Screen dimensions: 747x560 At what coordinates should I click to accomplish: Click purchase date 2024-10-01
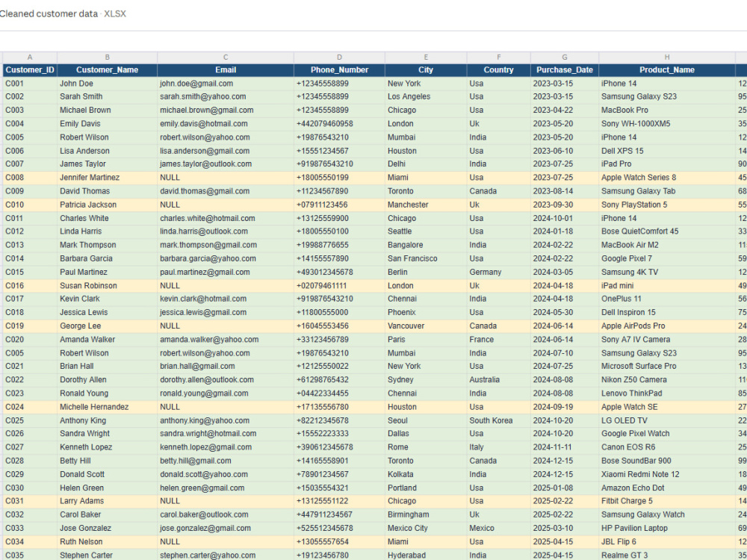(x=565, y=218)
